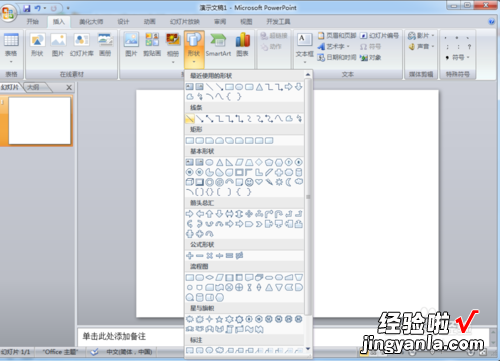Close the slides pane with X

69,88
